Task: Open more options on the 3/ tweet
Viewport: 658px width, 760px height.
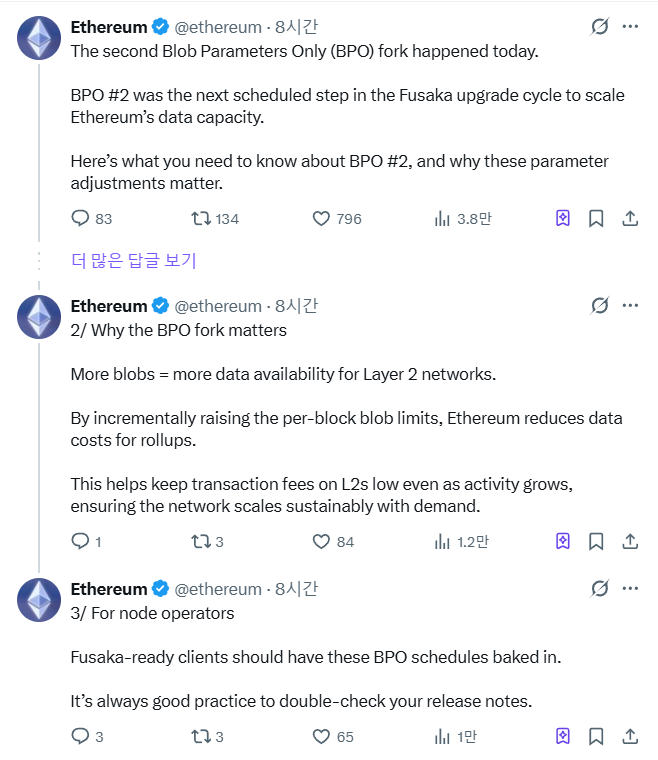Action: [630, 588]
